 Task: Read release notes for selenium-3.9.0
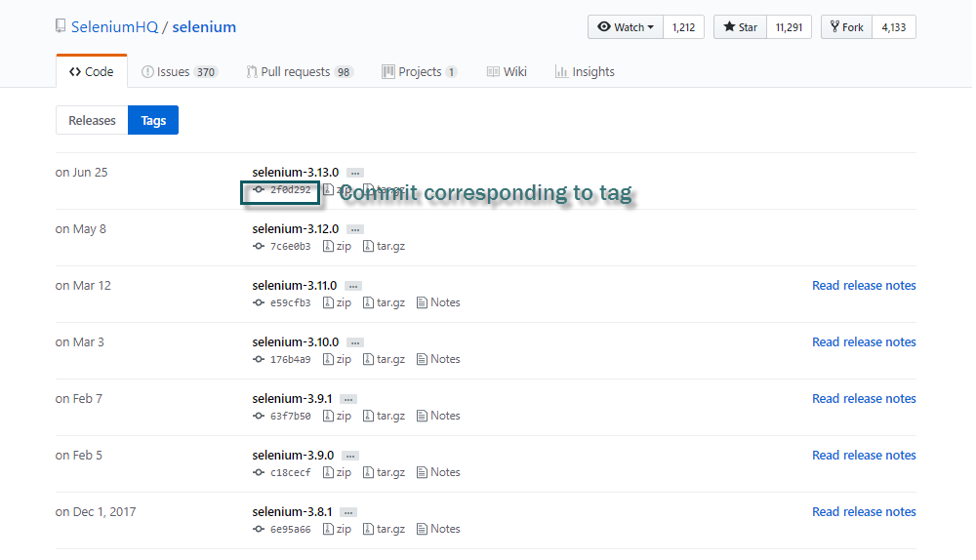864,456
